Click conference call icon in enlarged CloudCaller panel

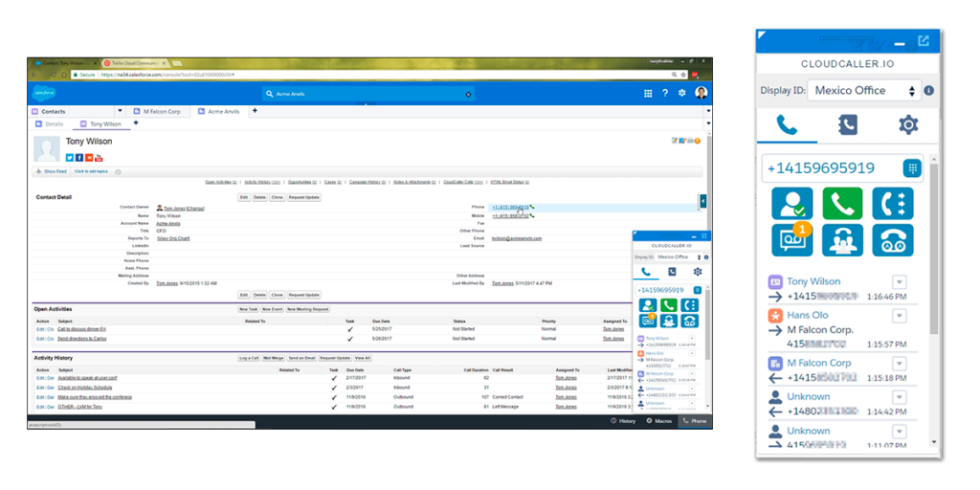pyautogui.click(x=842, y=240)
